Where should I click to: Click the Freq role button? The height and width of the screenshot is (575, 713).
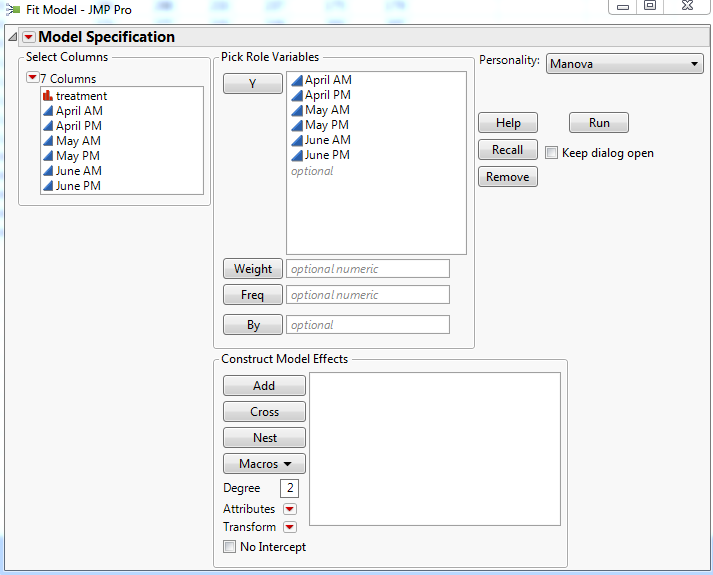coord(253,295)
